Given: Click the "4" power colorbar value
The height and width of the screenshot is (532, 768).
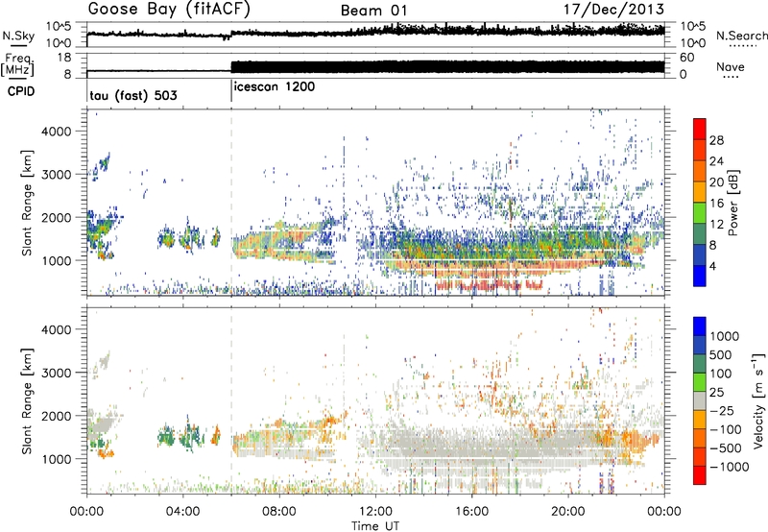Looking at the screenshot, I should pos(713,266).
